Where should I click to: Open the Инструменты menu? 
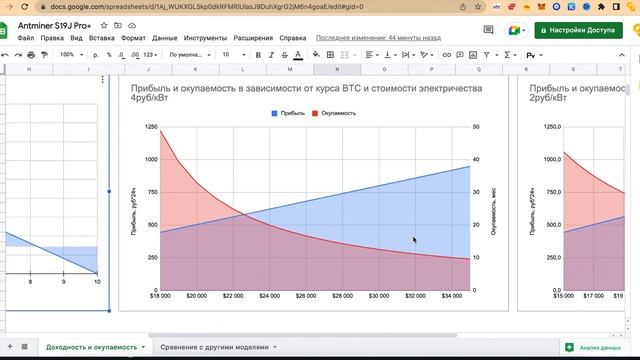click(205, 38)
